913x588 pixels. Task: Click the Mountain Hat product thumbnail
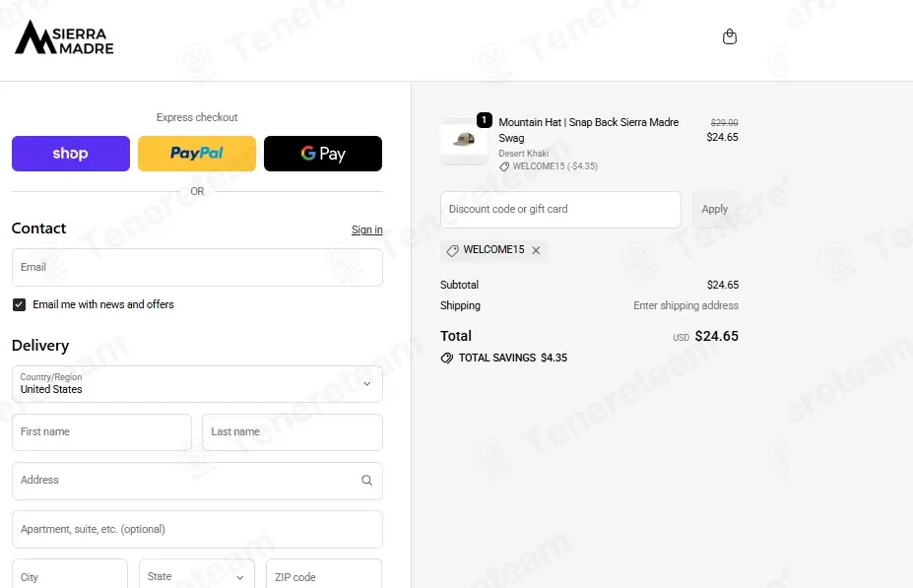click(x=464, y=140)
